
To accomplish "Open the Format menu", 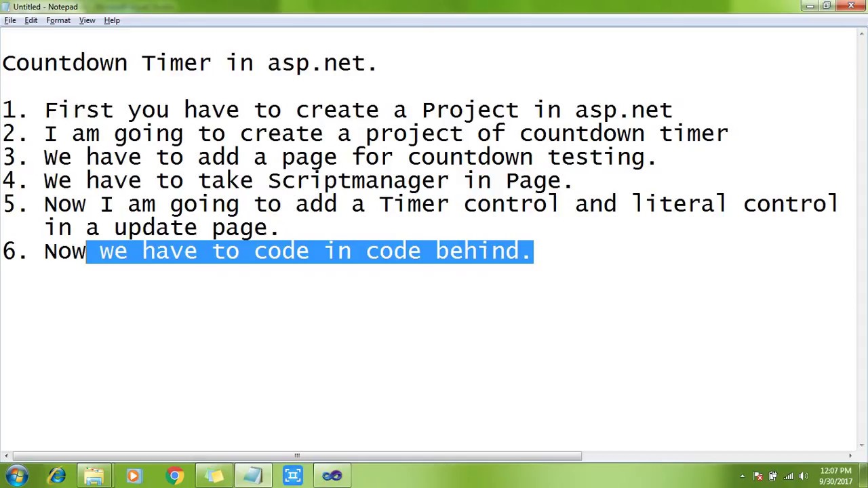I will 58,20.
